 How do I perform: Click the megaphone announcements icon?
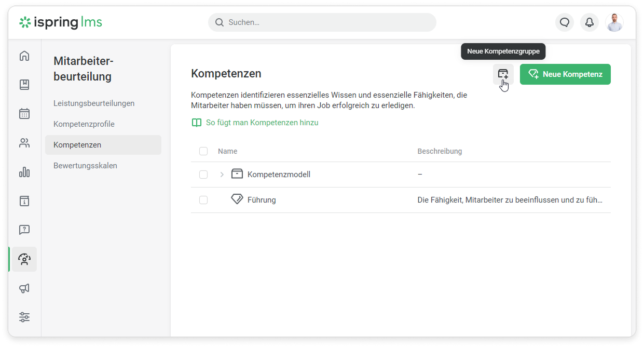pyautogui.click(x=24, y=288)
